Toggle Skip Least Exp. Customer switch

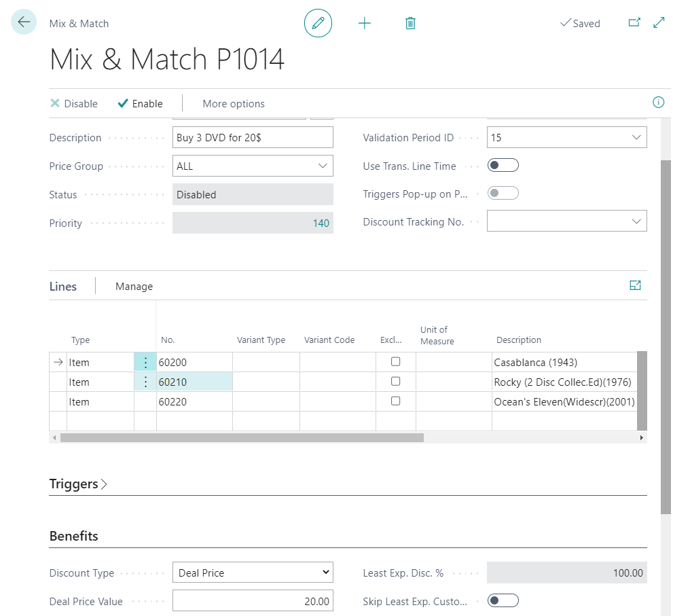point(503,600)
